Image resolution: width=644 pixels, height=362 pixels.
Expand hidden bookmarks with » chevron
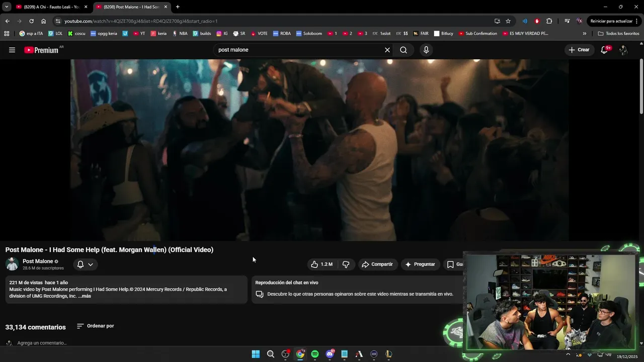tap(585, 34)
